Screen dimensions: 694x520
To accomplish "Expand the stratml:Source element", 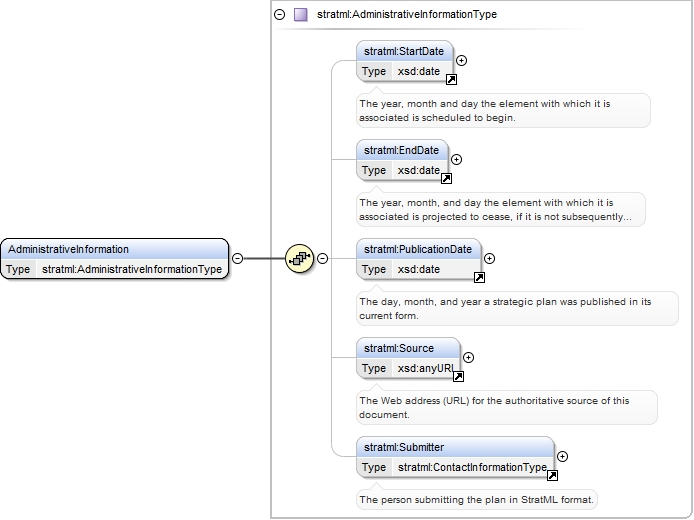I will click(468, 358).
